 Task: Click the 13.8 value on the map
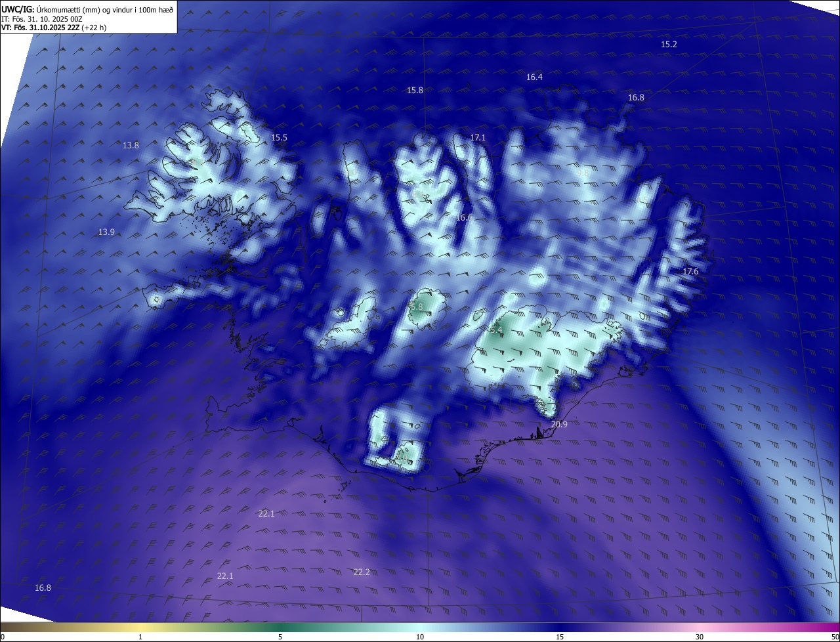click(x=131, y=146)
